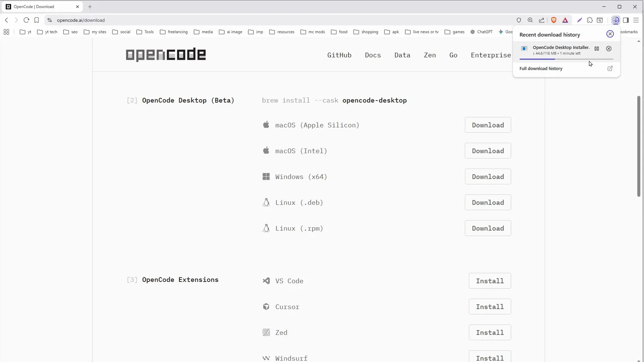Download the macOS (Intel) build
The width and height of the screenshot is (644, 362).
point(488,151)
